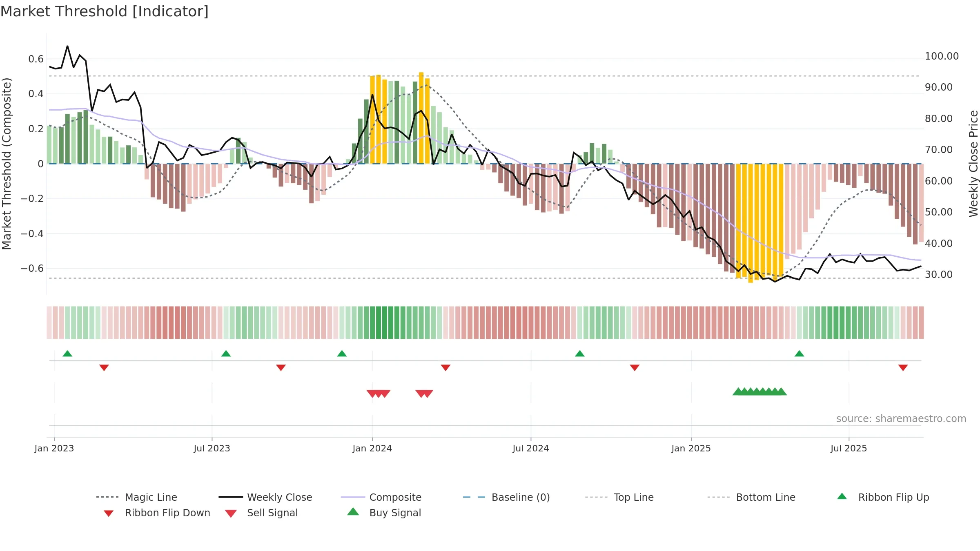980x551 pixels.
Task: Toggle the Baseline (0) legend entry
Action: coord(506,497)
